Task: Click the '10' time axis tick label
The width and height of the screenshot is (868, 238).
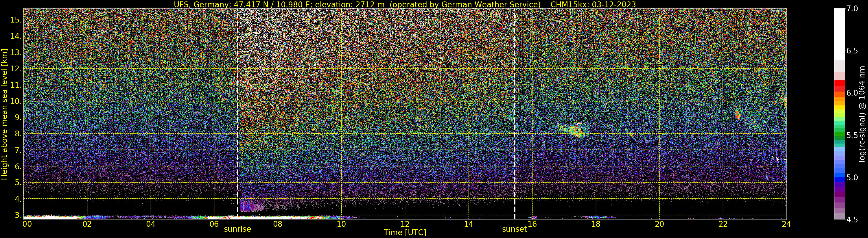Action: coord(341,224)
